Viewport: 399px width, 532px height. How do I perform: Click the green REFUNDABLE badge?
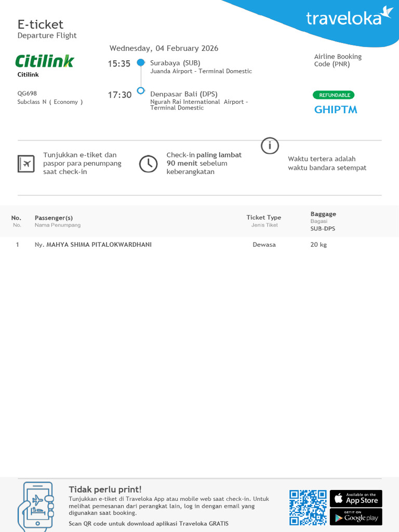334,95
